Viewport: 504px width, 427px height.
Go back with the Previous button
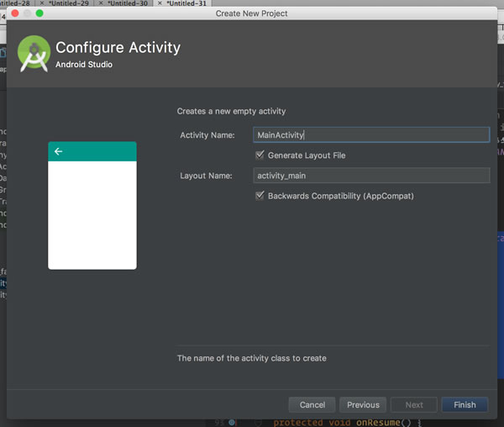[x=363, y=405]
